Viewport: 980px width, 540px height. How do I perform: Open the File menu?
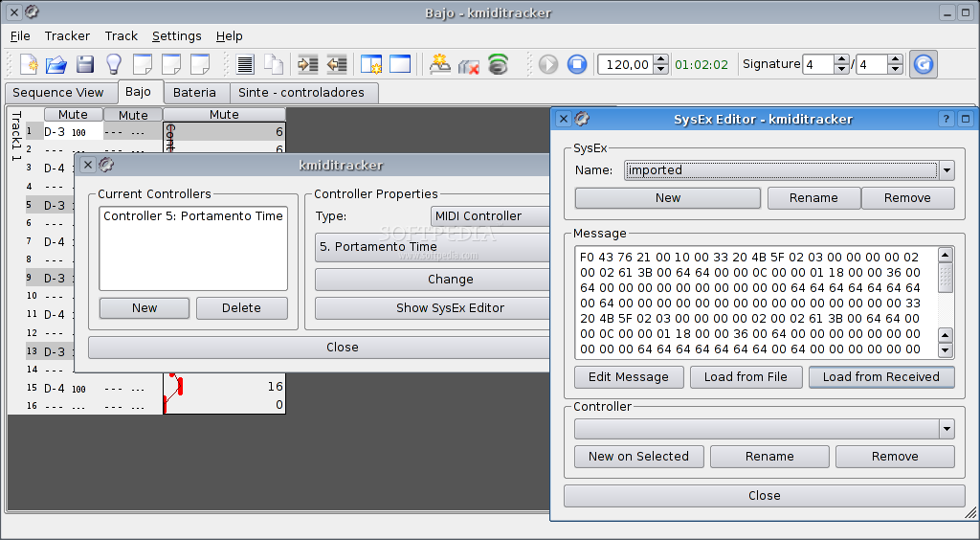20,36
